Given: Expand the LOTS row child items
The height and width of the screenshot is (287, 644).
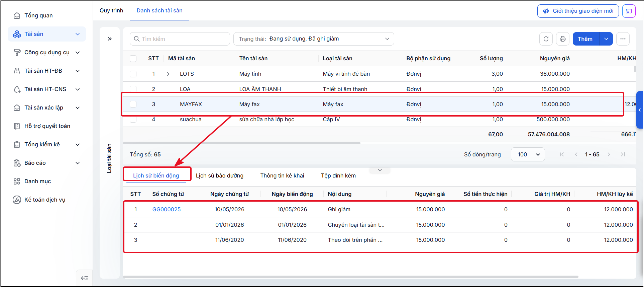Looking at the screenshot, I should (168, 74).
